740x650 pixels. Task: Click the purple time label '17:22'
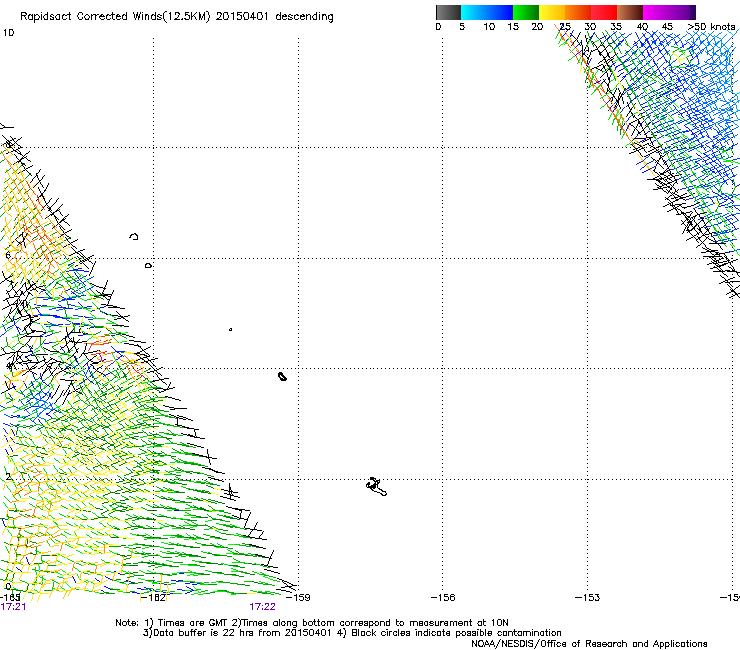pos(262,607)
